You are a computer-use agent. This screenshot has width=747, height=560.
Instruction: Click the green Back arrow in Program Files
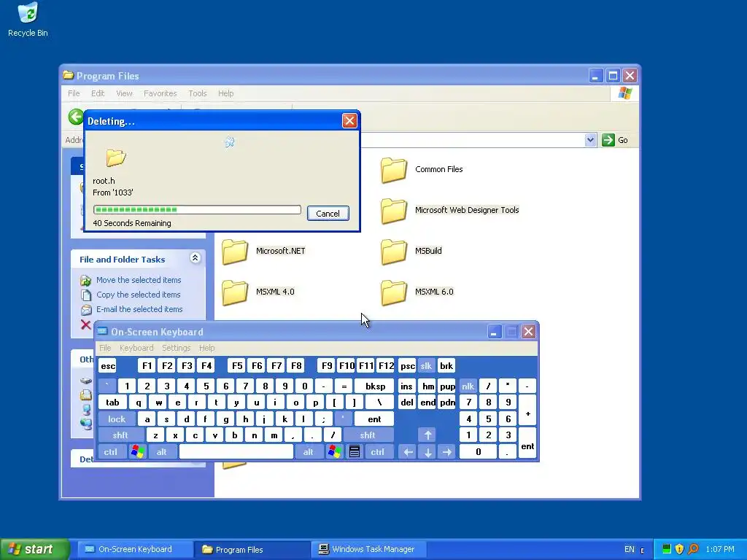click(75, 117)
